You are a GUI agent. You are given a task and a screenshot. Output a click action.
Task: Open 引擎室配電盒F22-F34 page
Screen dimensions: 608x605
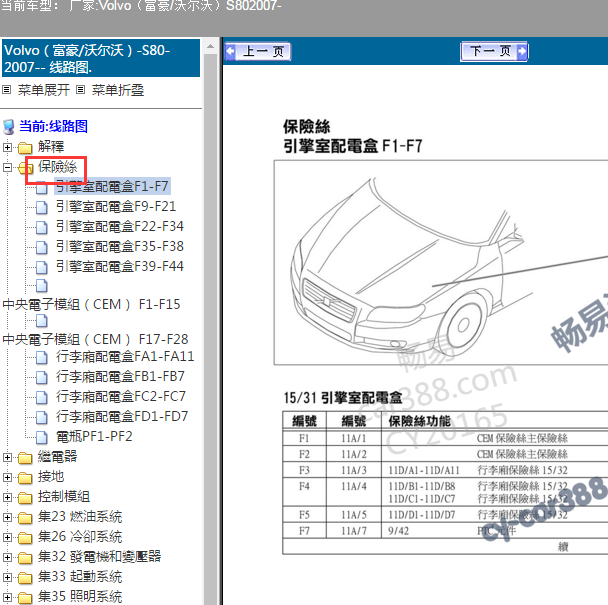(x=120, y=226)
